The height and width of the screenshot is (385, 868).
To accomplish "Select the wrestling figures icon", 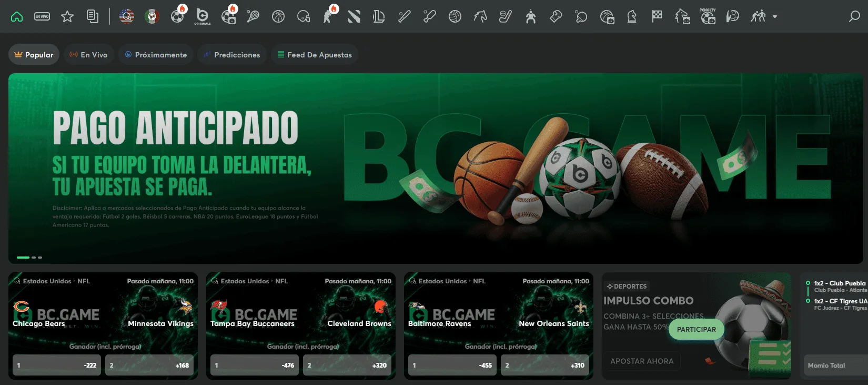I will (x=758, y=17).
